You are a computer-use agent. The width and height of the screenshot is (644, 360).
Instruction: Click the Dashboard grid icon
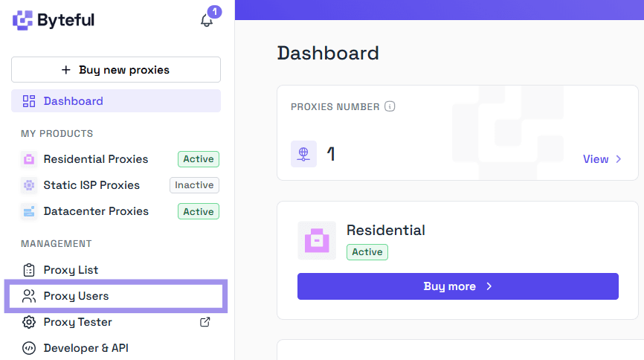click(x=29, y=101)
